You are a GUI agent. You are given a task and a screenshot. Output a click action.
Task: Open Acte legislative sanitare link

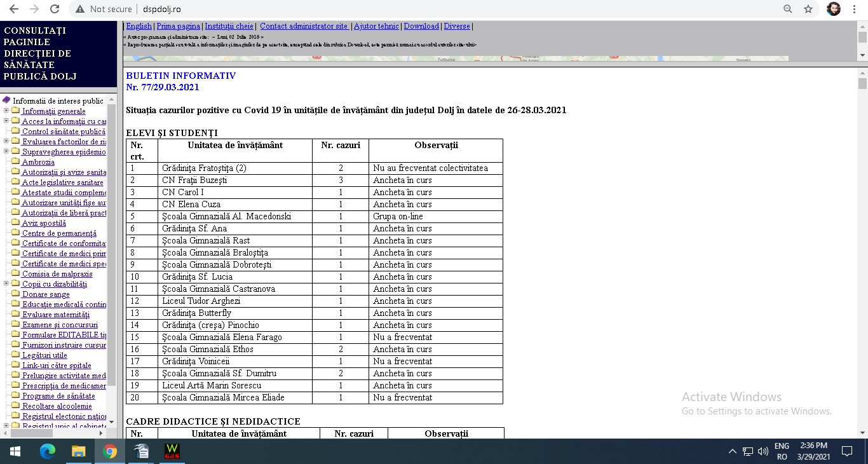pos(62,182)
